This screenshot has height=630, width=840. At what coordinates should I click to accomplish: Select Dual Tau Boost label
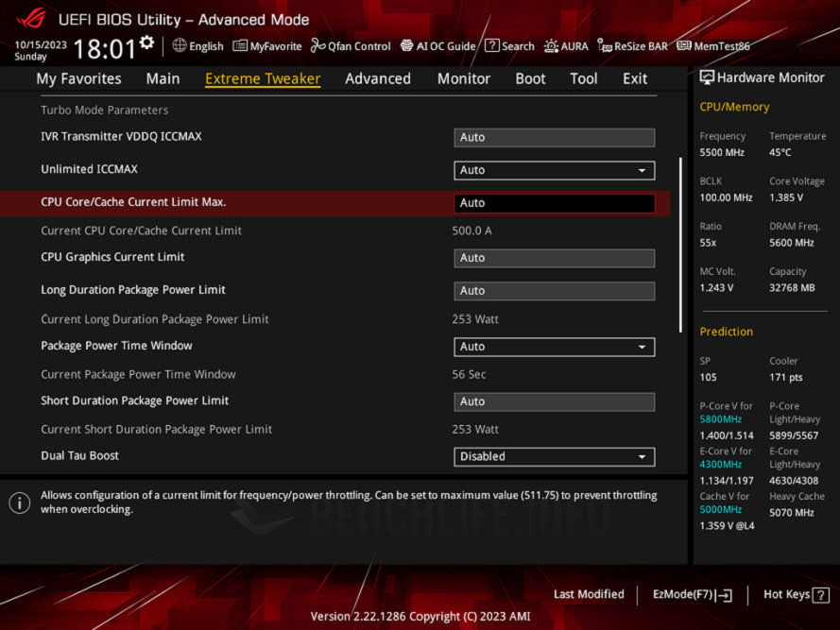coord(79,456)
